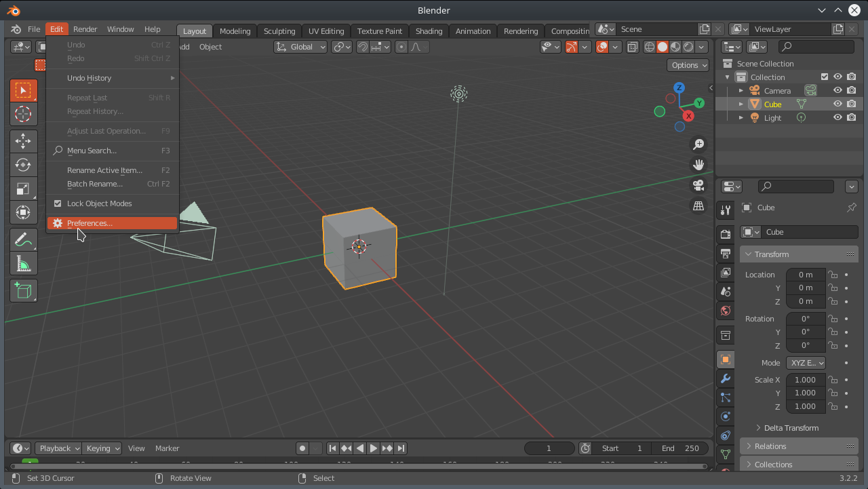The width and height of the screenshot is (868, 489).
Task: Click the zoom magnifier viewport icon
Action: pos(698,144)
